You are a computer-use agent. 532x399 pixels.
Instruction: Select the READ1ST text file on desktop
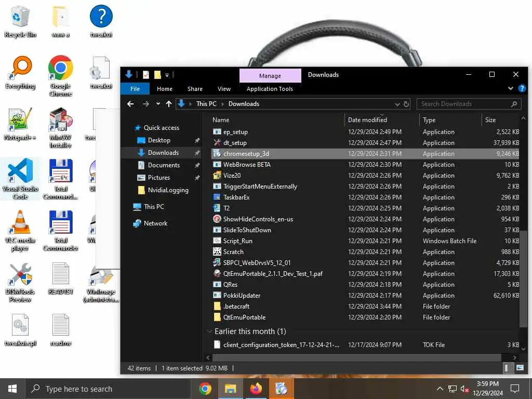60,278
